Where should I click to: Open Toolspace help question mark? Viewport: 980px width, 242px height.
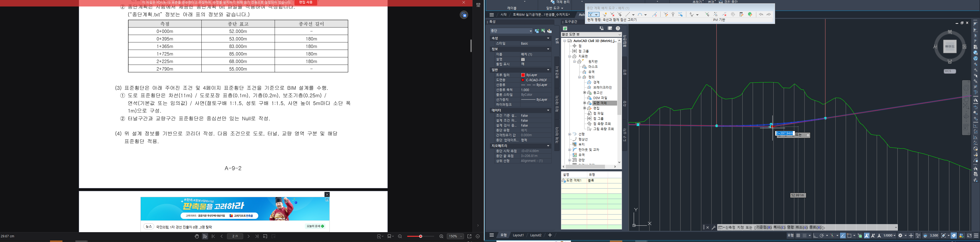[618, 29]
